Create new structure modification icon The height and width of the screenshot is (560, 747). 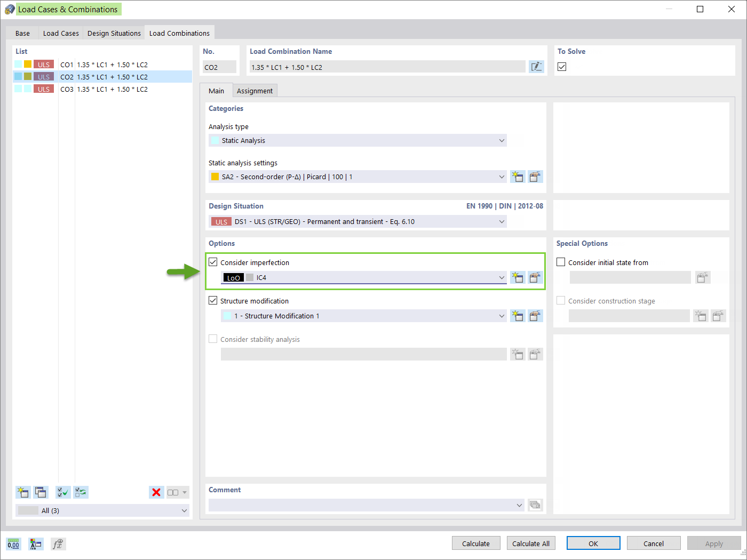point(518,316)
